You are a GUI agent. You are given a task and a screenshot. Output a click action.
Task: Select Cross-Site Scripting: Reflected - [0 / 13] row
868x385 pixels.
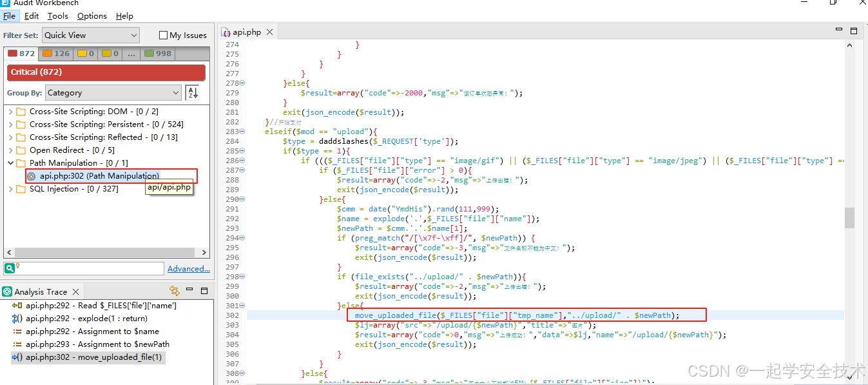103,137
